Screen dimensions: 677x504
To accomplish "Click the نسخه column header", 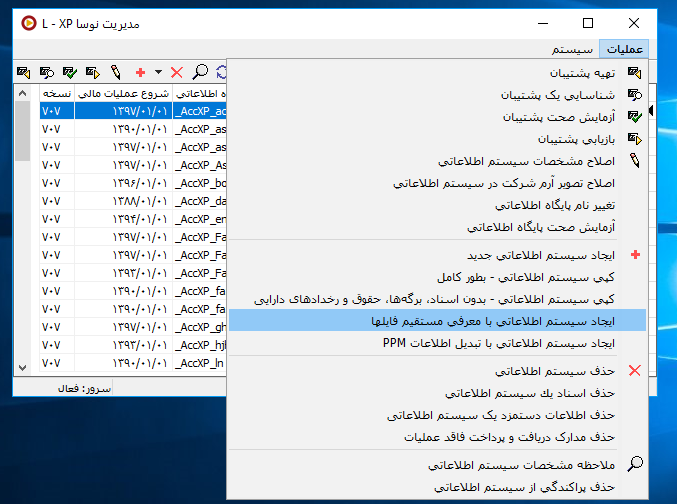I will coord(56,94).
